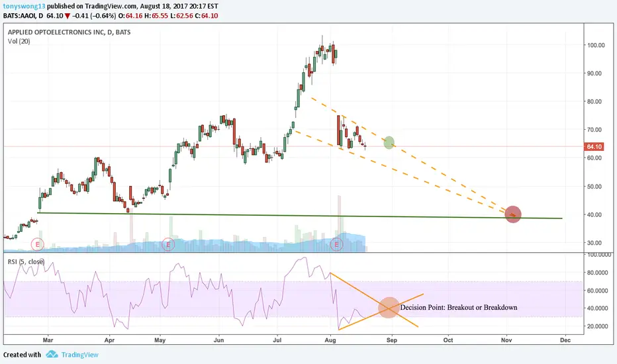Screen dimensions: 617x364
Task: Click the Aug label on time axis
Action: [x=330, y=340]
